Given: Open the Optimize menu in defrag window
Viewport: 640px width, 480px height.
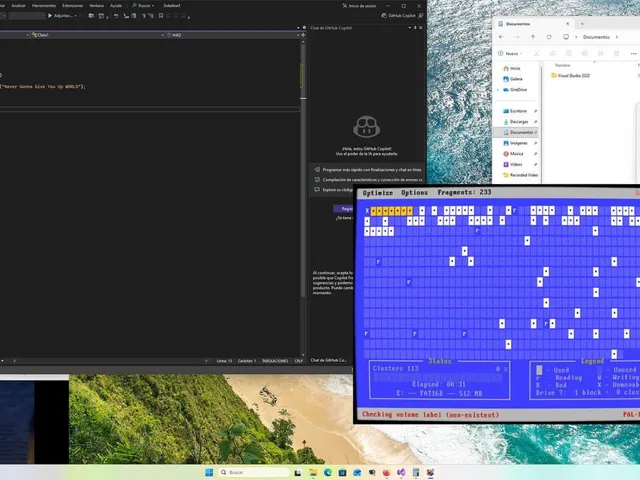Looking at the screenshot, I should (x=378, y=193).
